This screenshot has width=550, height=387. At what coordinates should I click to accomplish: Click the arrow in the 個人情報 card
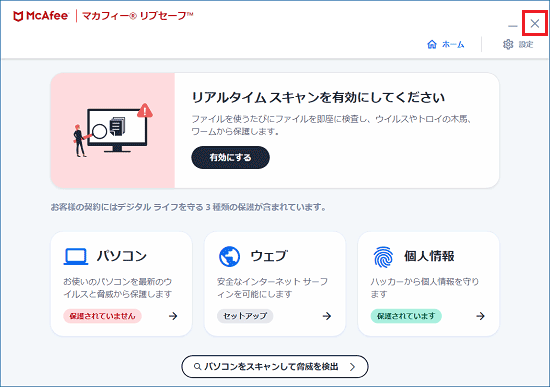coord(480,316)
